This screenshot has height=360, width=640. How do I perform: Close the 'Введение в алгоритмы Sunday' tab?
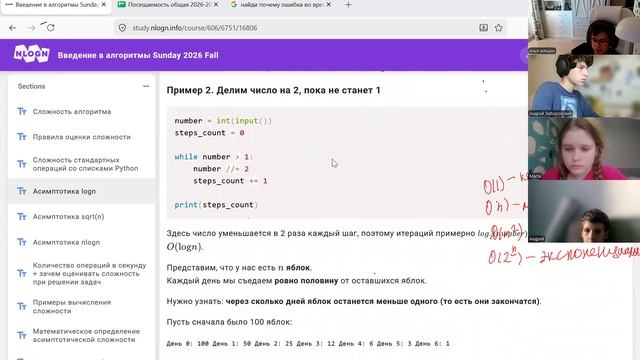[x=104, y=4]
